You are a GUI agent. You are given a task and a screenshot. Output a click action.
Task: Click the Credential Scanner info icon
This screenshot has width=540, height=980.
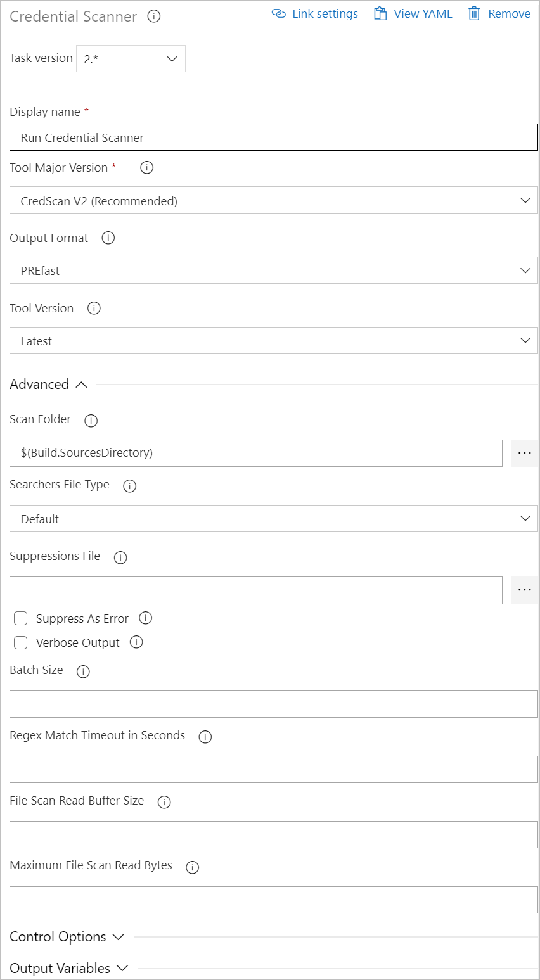point(153,16)
